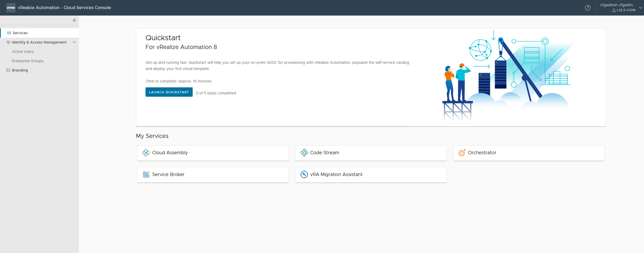Click the Quickstart illustration image

click(x=508, y=76)
